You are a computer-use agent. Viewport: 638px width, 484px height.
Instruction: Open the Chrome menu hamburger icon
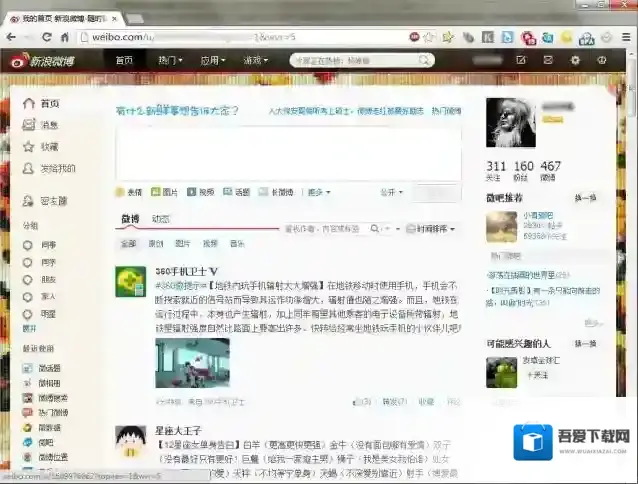point(626,37)
